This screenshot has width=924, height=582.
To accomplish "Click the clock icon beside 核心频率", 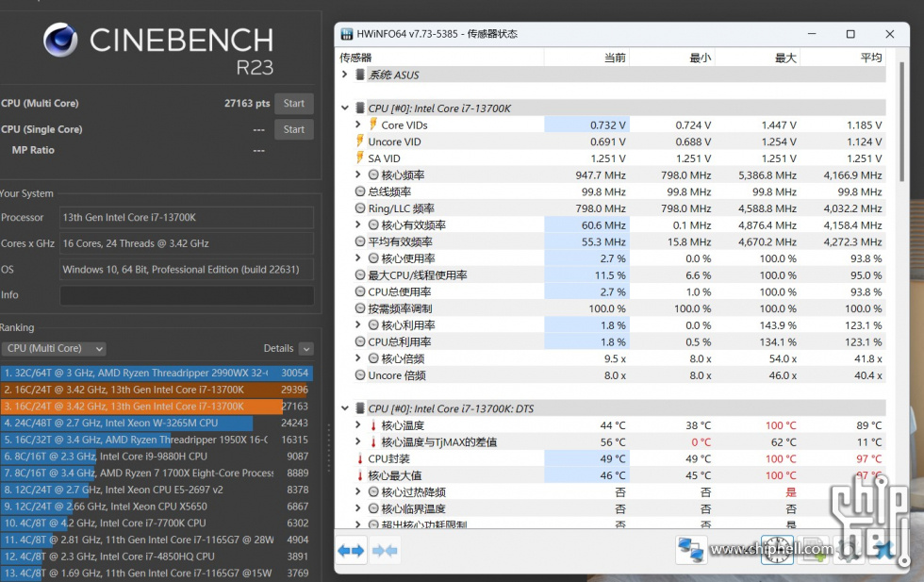I will (373, 175).
